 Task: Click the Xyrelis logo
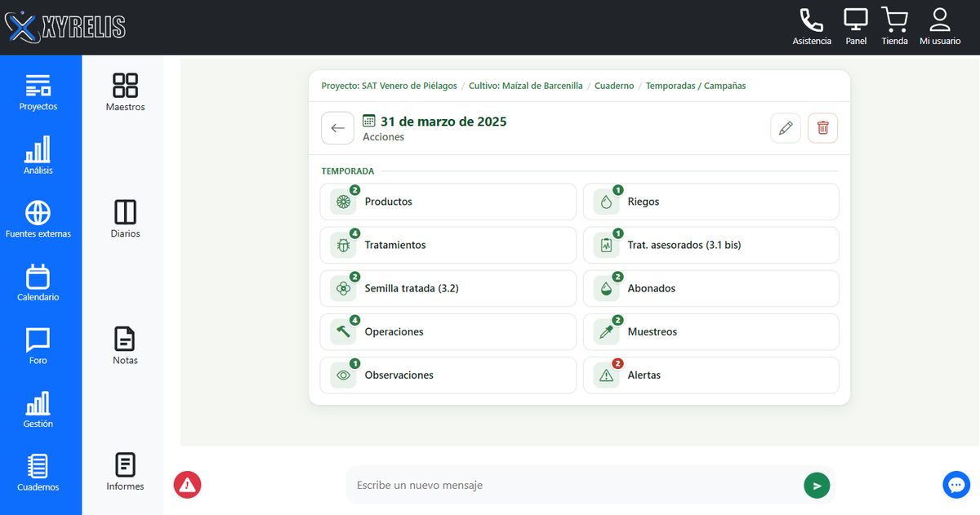pos(65,27)
